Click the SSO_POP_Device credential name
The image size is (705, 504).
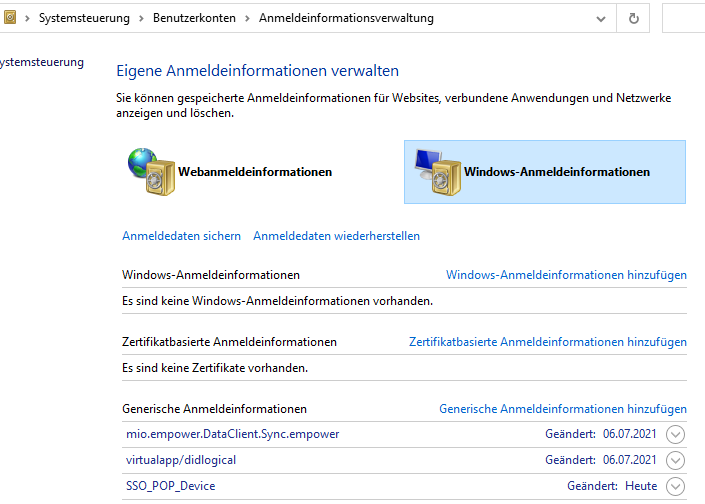click(x=170, y=486)
